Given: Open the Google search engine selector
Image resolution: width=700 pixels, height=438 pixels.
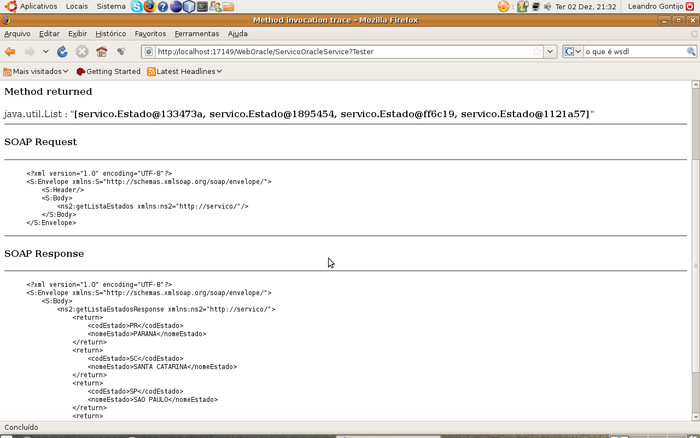Looking at the screenshot, I should click(x=572, y=52).
